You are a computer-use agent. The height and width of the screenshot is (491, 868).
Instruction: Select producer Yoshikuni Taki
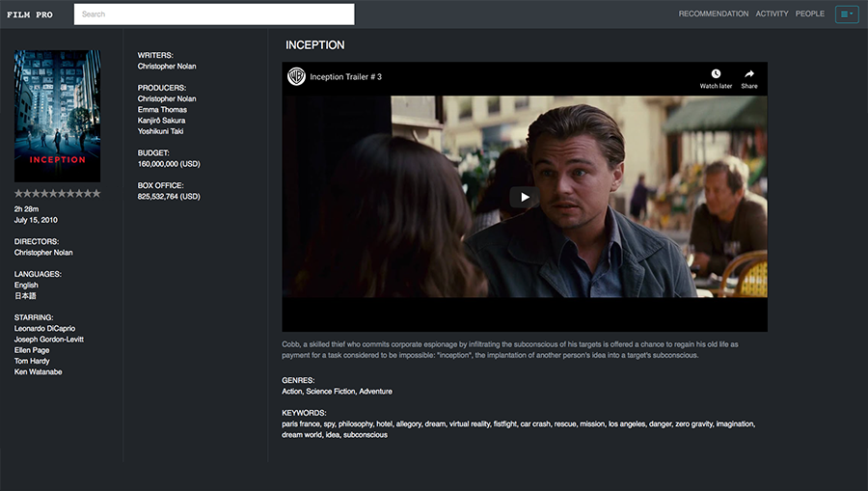pos(160,131)
